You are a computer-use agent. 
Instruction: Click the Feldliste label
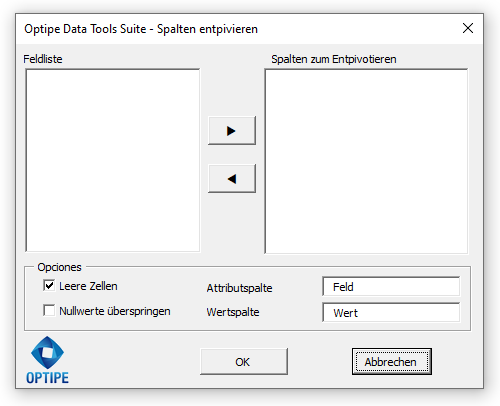[x=43, y=59]
